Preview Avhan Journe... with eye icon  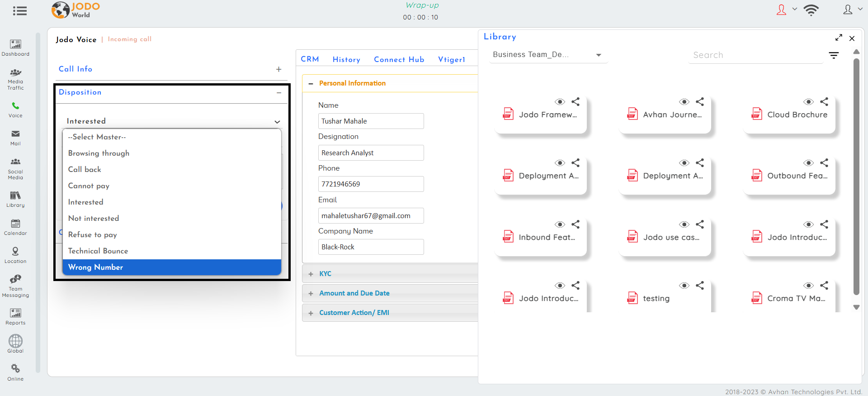(x=684, y=102)
